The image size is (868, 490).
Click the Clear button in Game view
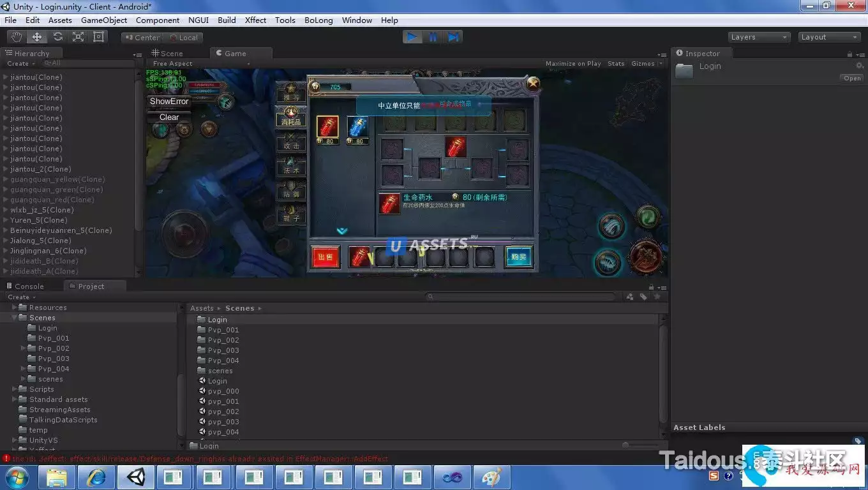point(169,117)
